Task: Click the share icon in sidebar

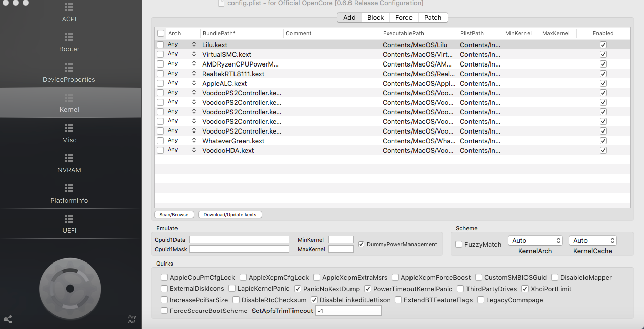Action: click(x=8, y=319)
